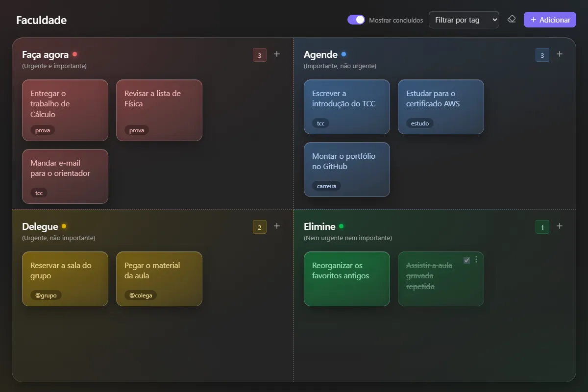Click the eraser clear-filter icon
This screenshot has height=392, width=588.
[x=512, y=19]
